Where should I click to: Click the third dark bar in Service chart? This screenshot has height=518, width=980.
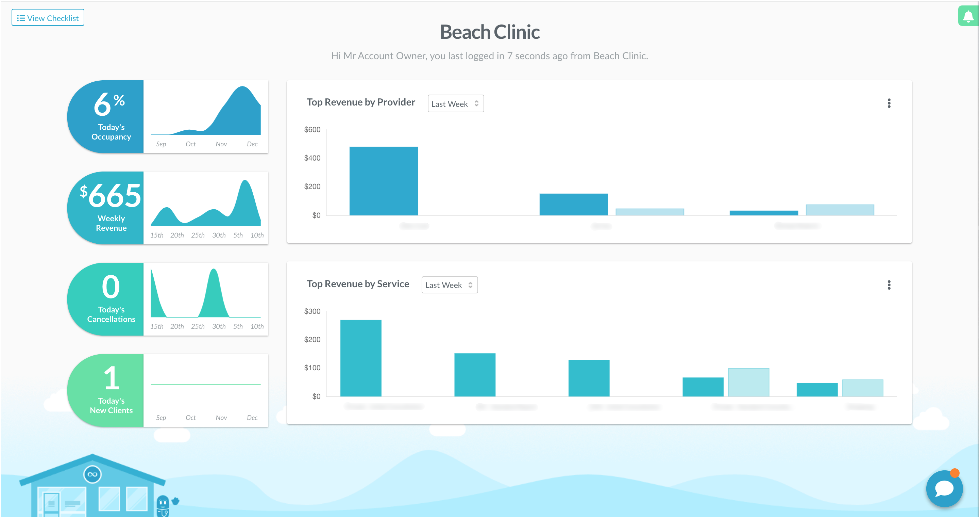[589, 378]
